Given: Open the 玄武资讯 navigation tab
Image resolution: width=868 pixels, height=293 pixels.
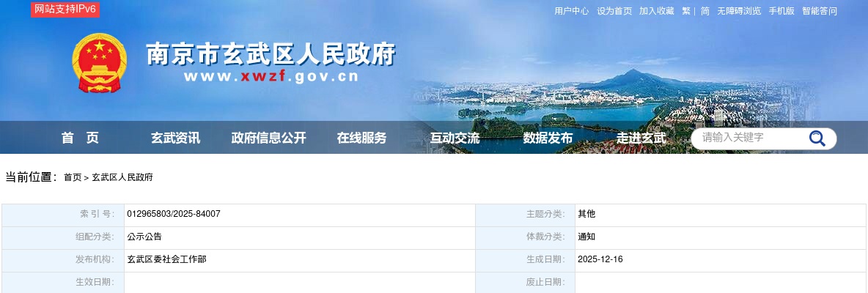Looking at the screenshot, I should pyautogui.click(x=175, y=138).
